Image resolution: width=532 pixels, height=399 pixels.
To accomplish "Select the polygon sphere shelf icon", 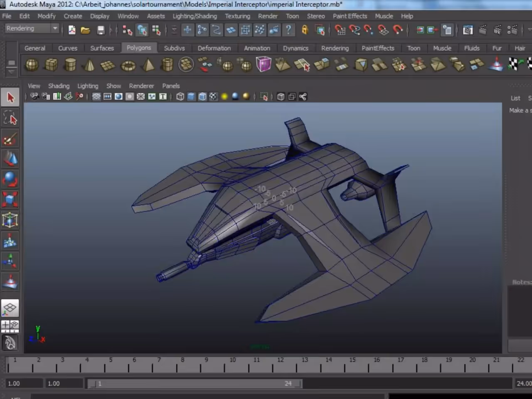I will point(32,65).
